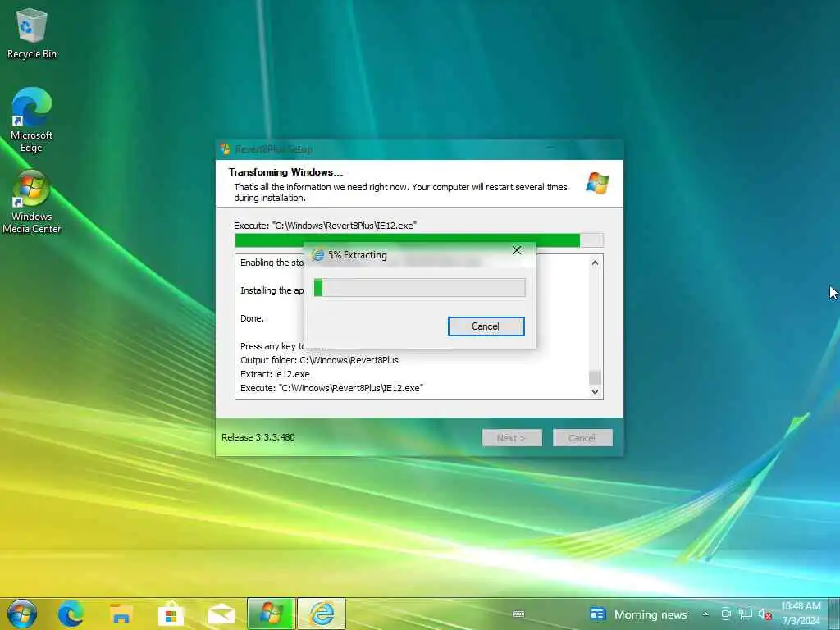Switch to Internet Explorer extractor taskbar button
The width and height of the screenshot is (840, 630).
[x=322, y=614]
